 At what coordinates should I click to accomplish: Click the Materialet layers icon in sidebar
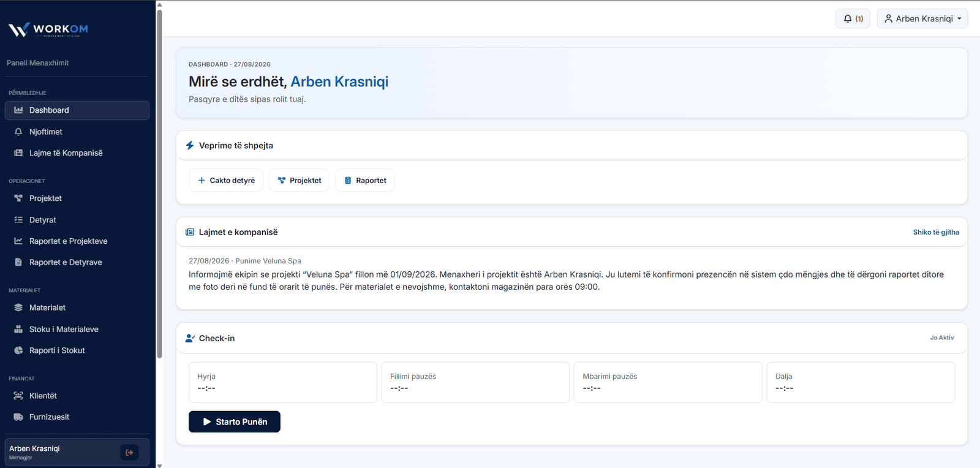tap(18, 308)
